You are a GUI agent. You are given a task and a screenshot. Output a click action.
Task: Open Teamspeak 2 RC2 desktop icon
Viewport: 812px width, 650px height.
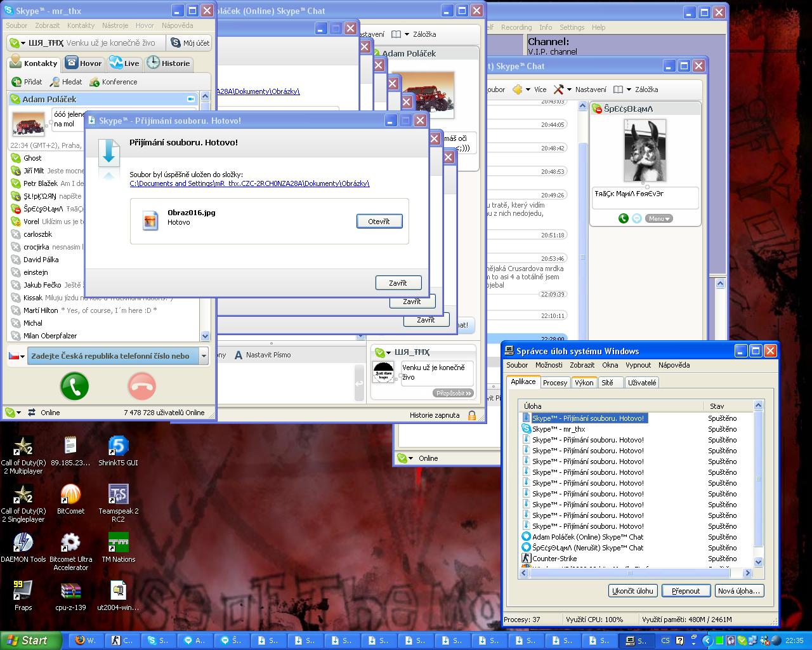coord(119,503)
